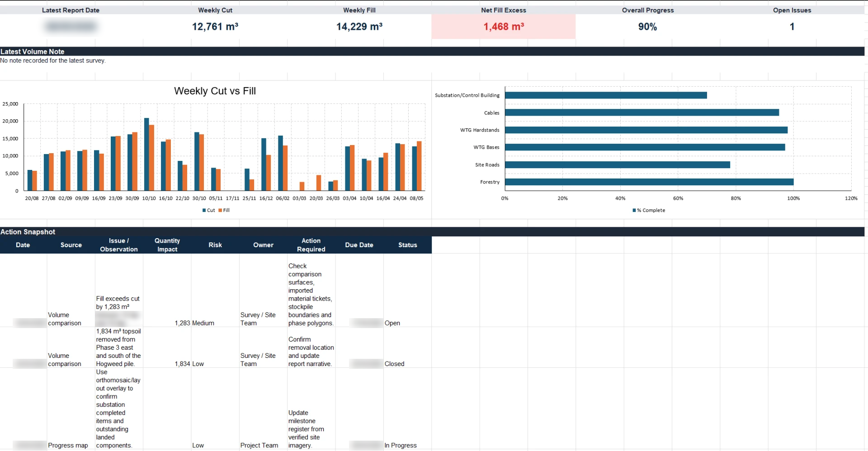Click the Latest Volume Note section header
The image size is (868, 451).
coord(432,52)
